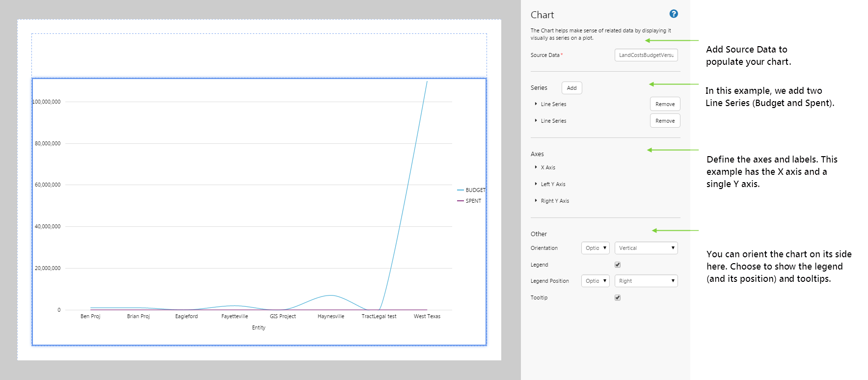Remove the first Line Series
Image resolution: width=868 pixels, height=380 pixels.
665,104
